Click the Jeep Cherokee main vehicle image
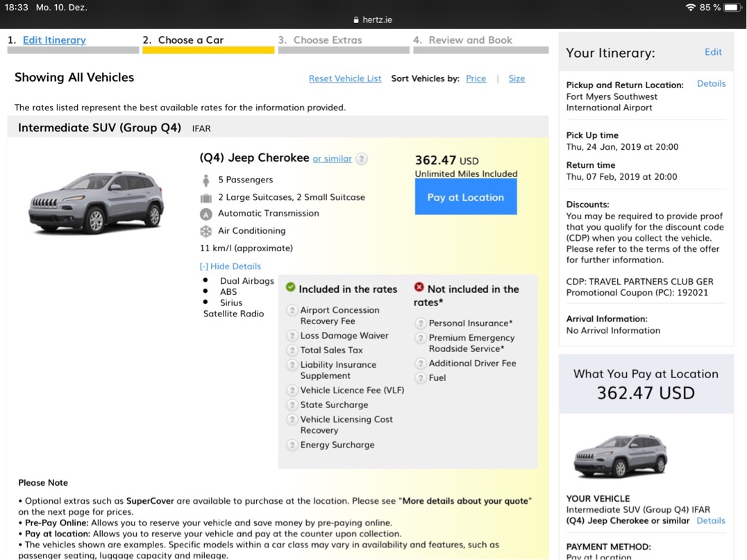747x560 pixels. (96, 202)
